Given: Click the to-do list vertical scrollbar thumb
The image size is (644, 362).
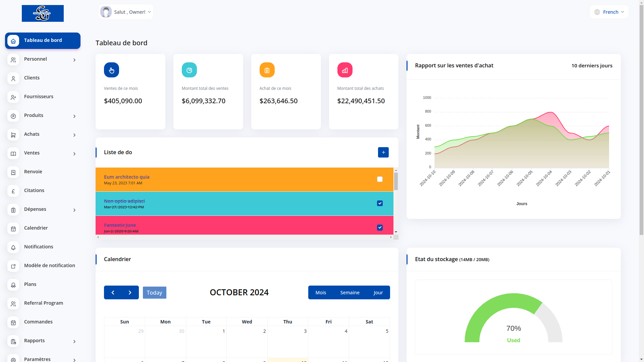Looking at the screenshot, I should (396, 181).
